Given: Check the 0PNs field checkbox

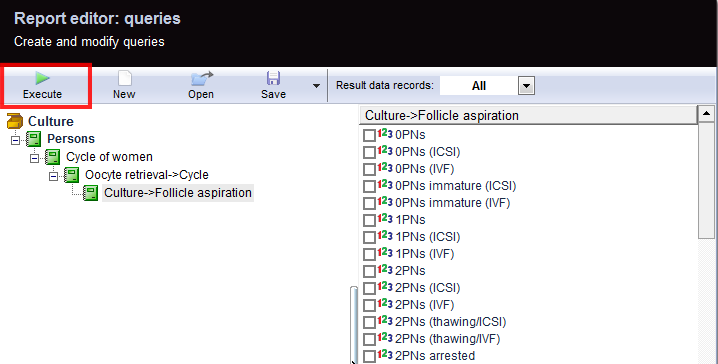Looking at the screenshot, I should pos(369,136).
